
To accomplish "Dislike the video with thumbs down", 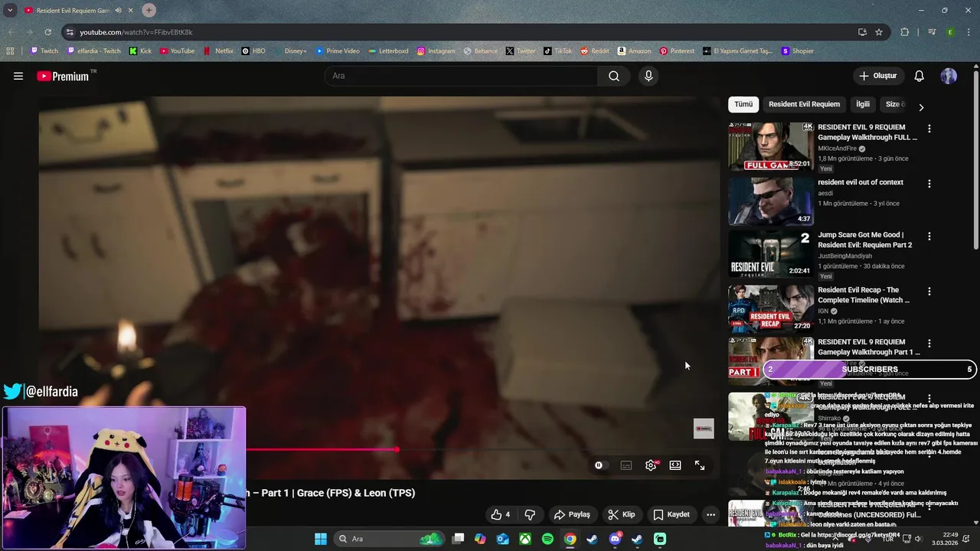I will tap(529, 514).
